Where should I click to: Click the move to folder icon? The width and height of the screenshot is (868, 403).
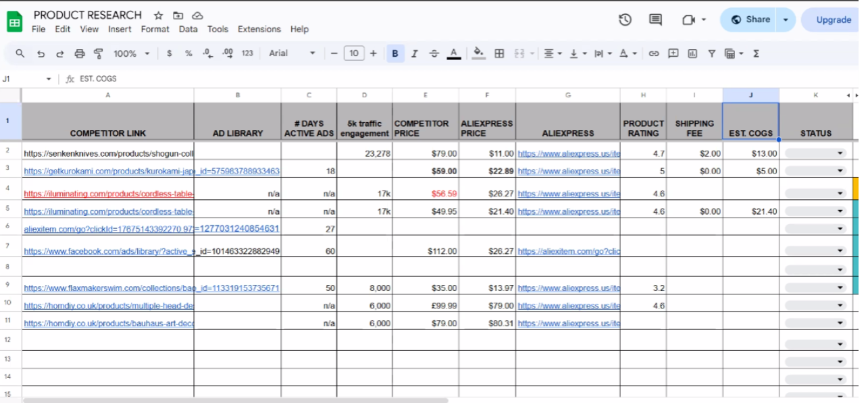[x=178, y=15]
